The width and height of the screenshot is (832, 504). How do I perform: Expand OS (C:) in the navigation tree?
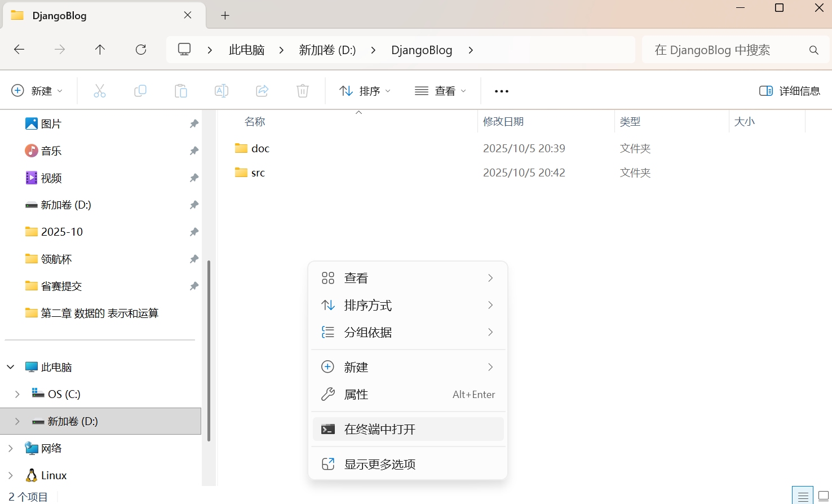17,394
